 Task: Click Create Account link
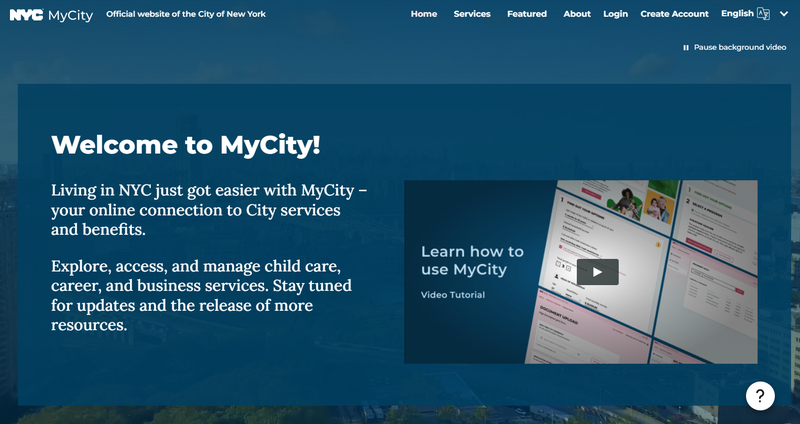[674, 14]
